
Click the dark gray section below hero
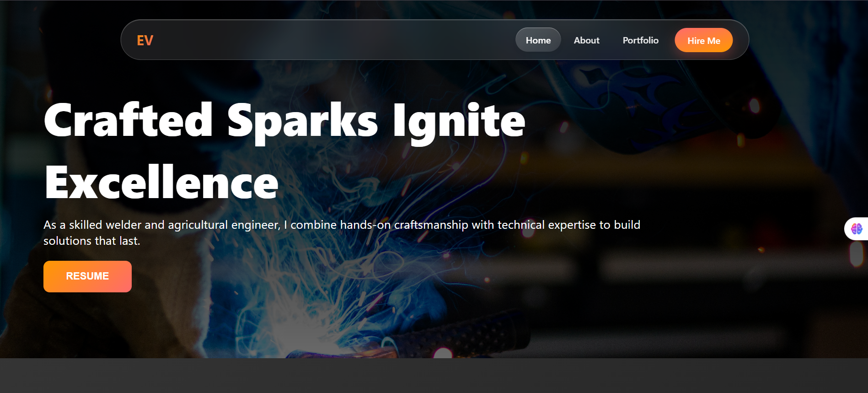point(434,375)
